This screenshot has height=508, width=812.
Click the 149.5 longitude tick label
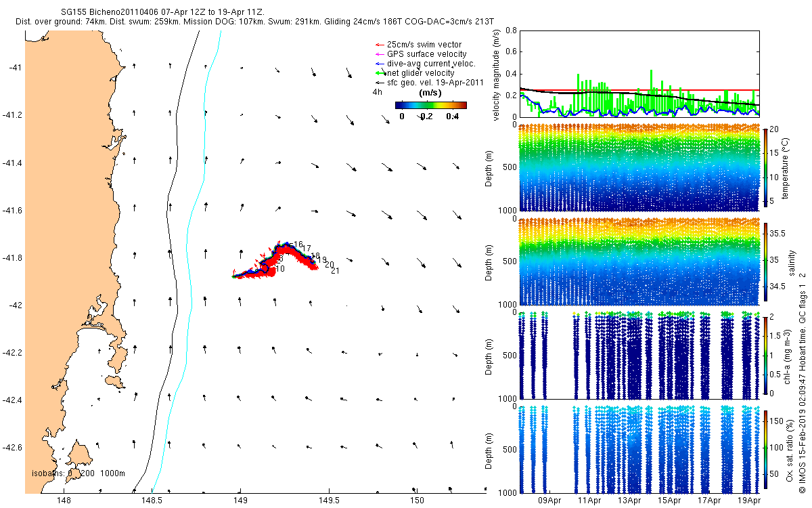[329, 501]
